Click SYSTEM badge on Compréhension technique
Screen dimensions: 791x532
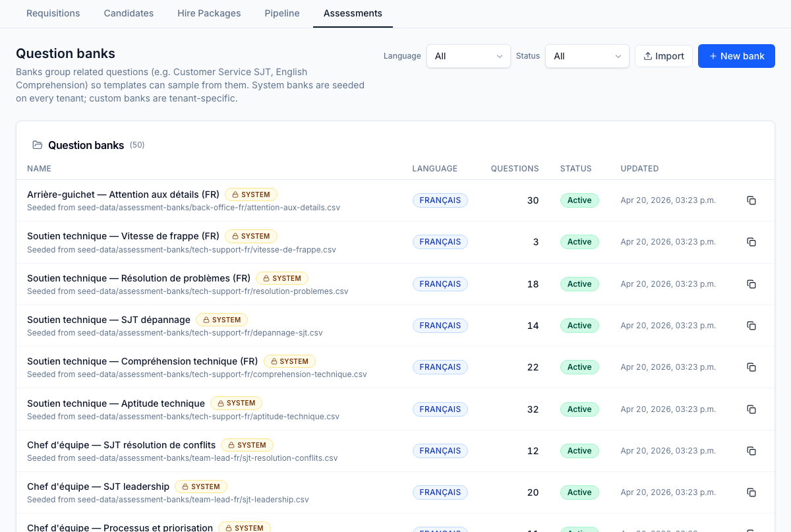pyautogui.click(x=290, y=361)
